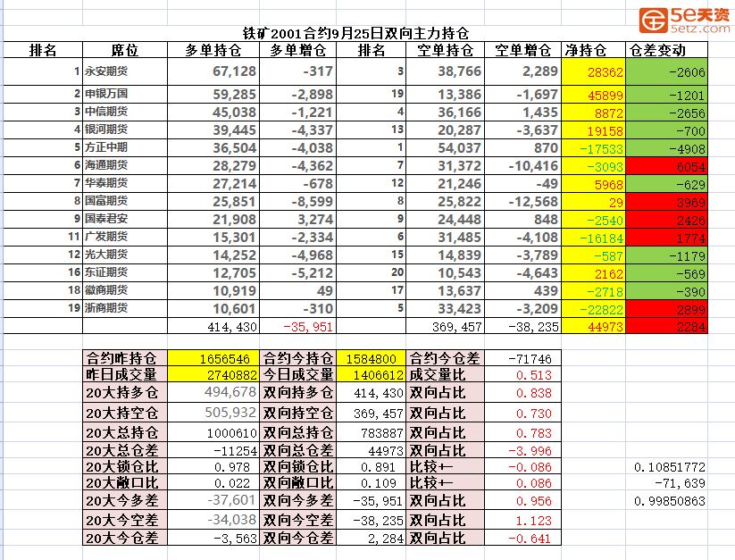Select the 空单增仓 column header
The height and width of the screenshot is (560, 735).
[x=522, y=50]
